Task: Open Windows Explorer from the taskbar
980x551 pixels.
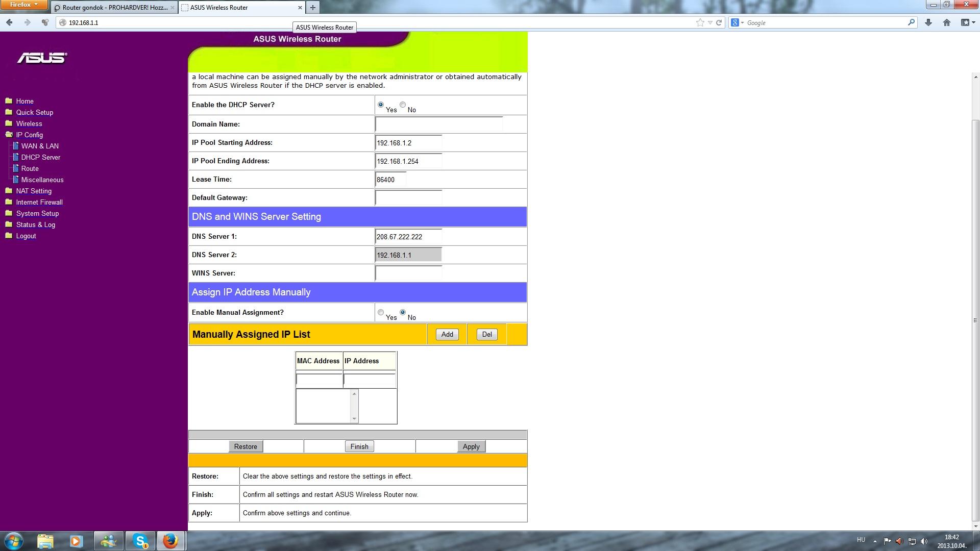Action: (x=45, y=541)
